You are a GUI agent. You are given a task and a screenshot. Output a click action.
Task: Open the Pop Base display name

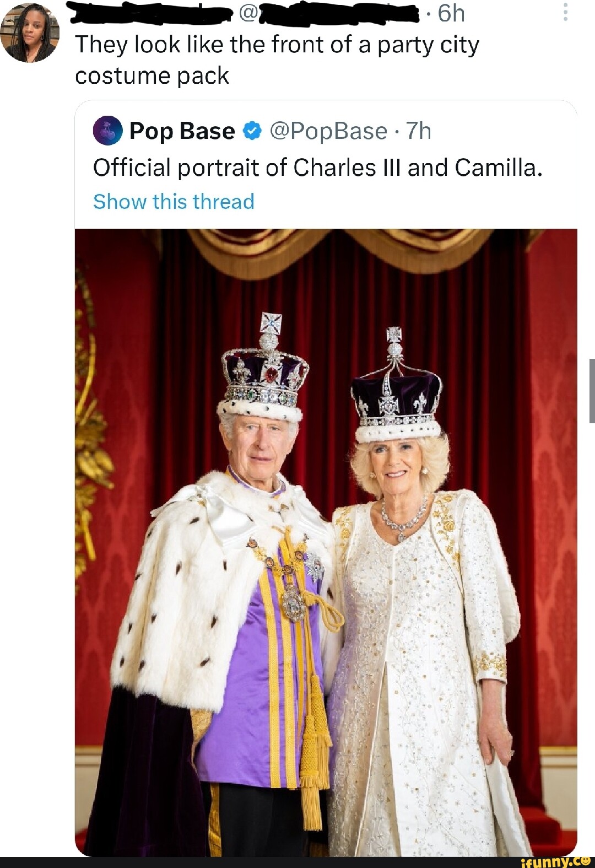tap(182, 131)
